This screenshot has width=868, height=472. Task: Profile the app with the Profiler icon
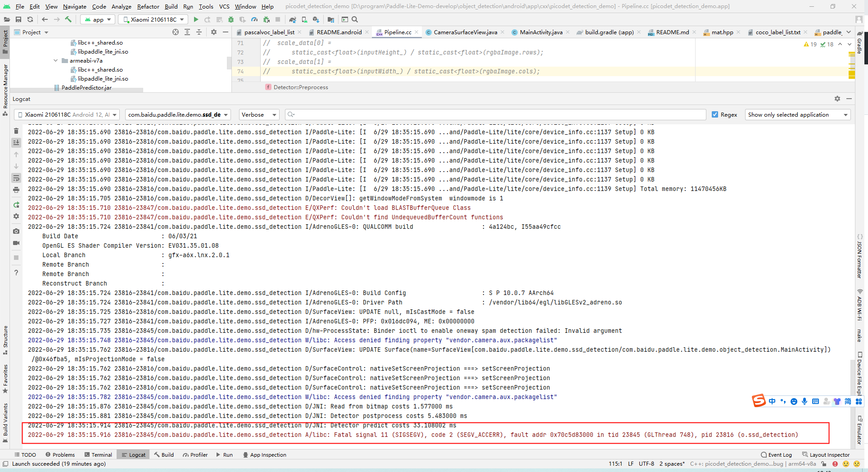(x=254, y=19)
